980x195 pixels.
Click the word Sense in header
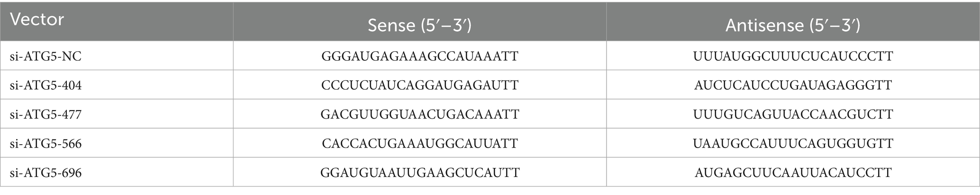391,26
